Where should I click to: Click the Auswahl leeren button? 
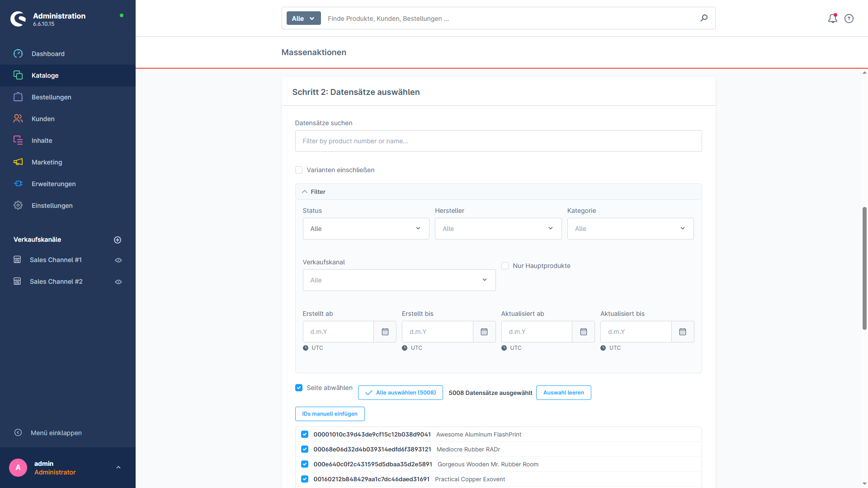[x=563, y=393]
